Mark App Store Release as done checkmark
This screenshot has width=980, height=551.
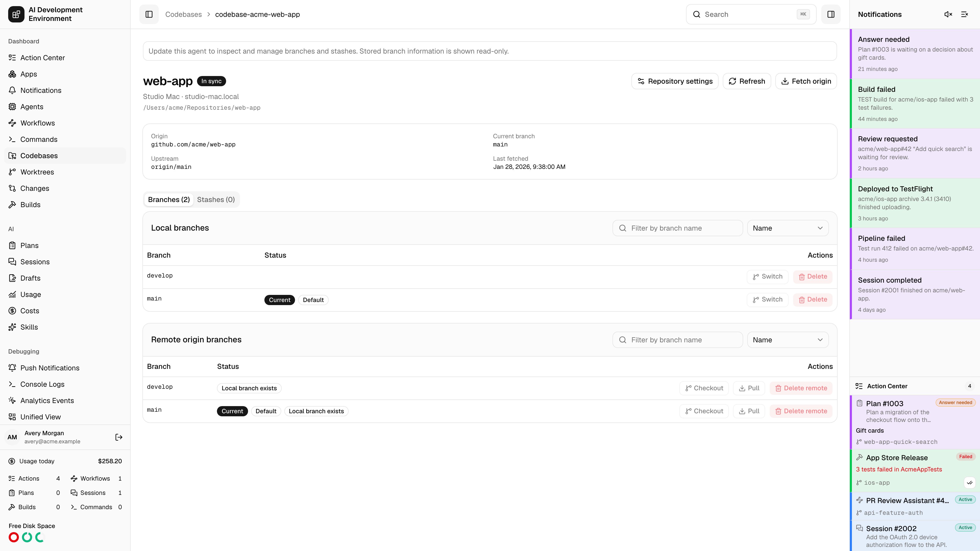click(970, 483)
